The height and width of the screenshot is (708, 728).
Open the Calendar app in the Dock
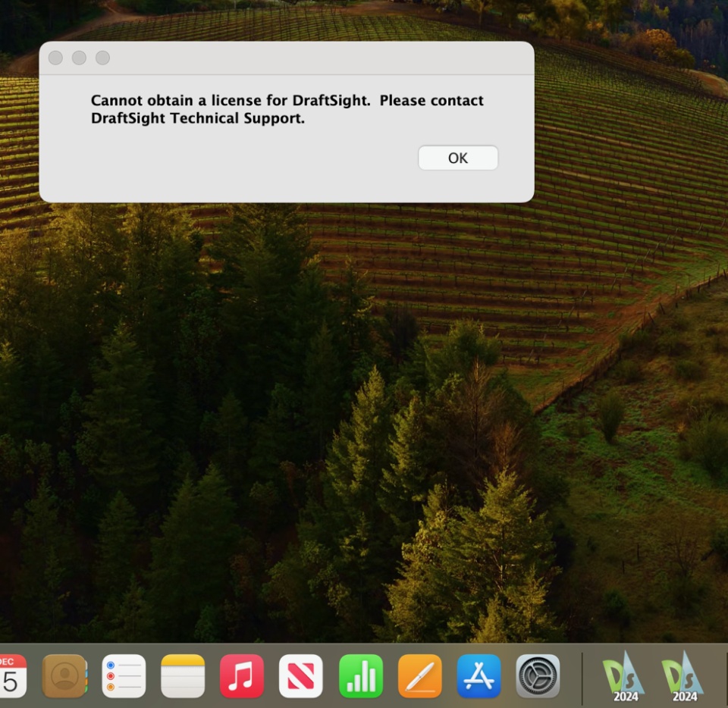click(x=13, y=676)
